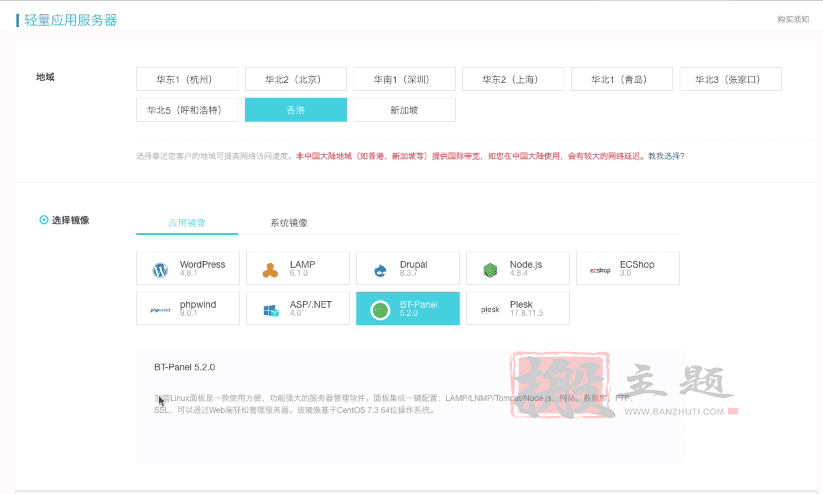
Task: Select the 华北1（青岛） region
Action: pos(621,79)
